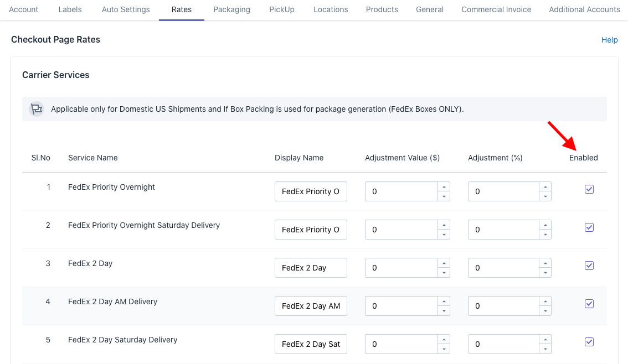The height and width of the screenshot is (364, 628).
Task: Increase adjustment (%) for FedEx 2 Day
Action: point(545,263)
